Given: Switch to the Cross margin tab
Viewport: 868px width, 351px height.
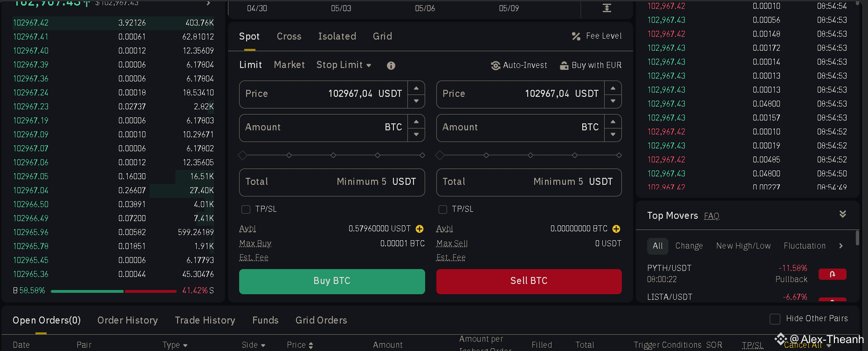Looking at the screenshot, I should coord(289,36).
